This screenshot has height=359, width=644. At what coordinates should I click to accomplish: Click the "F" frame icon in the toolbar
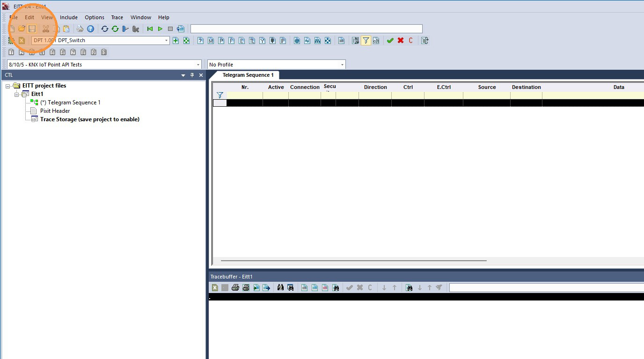[231, 41]
